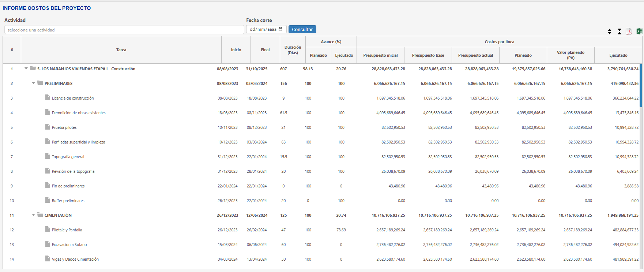This screenshot has width=644, height=272.
Task: Click the Ejecutado header under Costos por línea
Action: (x=618, y=55)
